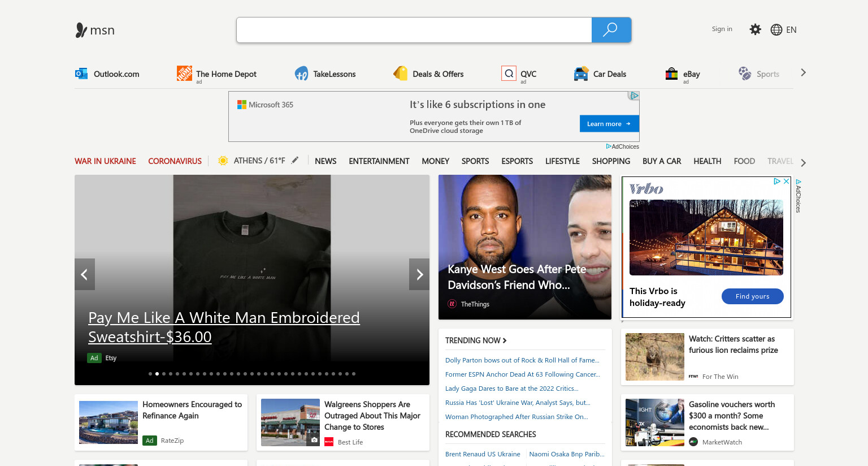Open Trending Now section chevron
868x466 pixels.
505,340
